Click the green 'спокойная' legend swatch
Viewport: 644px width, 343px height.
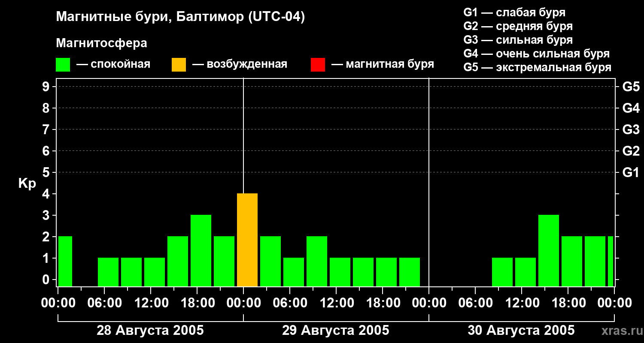tap(63, 65)
